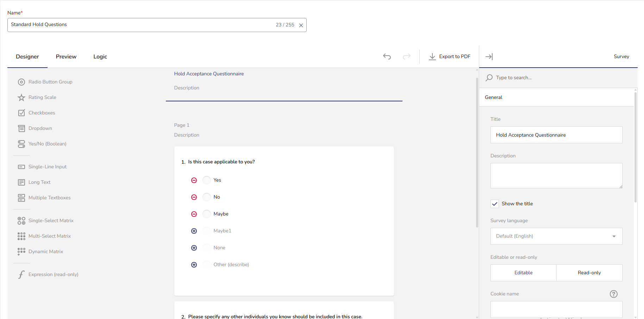Image resolution: width=644 pixels, height=319 pixels.
Task: Add a Dropdown question from toolbox
Action: coord(40,129)
